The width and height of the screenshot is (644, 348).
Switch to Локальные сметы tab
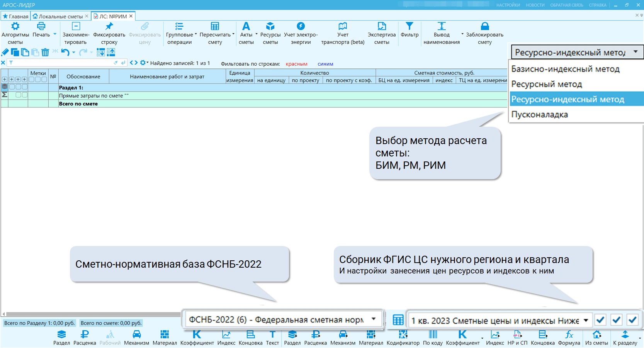click(61, 16)
